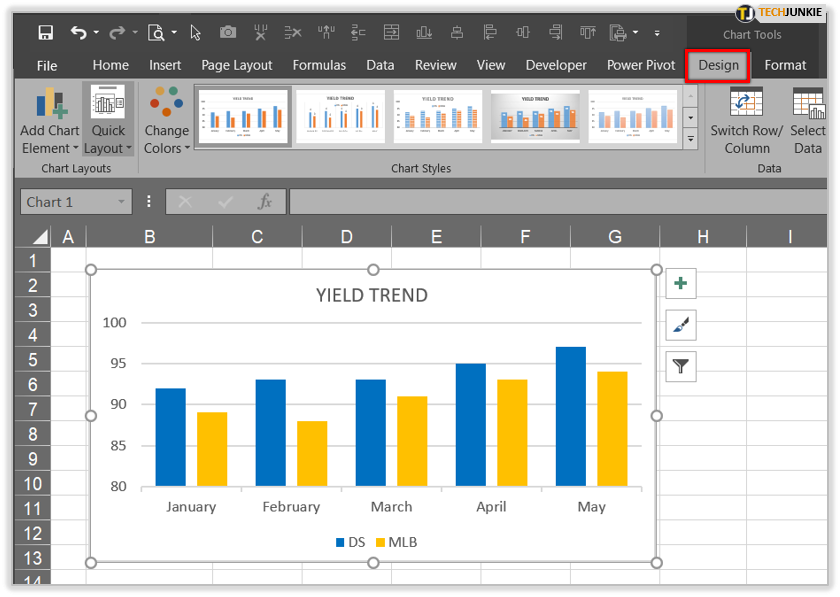Switch to the Review tab

coord(436,65)
